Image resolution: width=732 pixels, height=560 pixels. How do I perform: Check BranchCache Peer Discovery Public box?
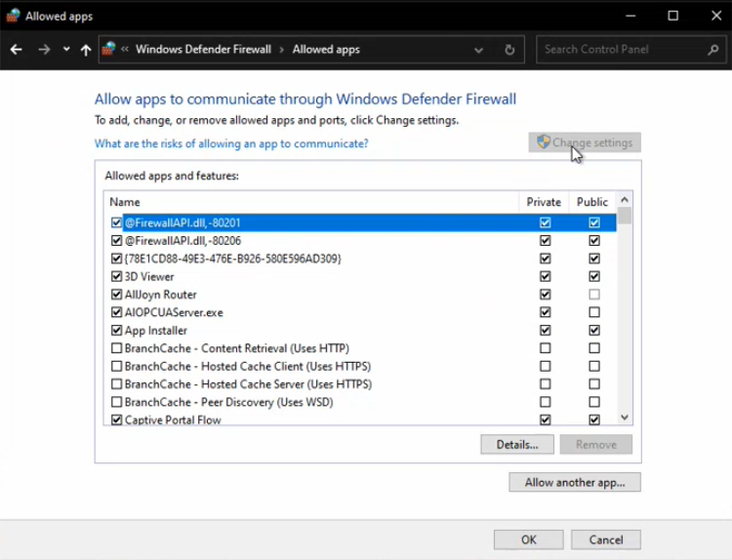pos(593,402)
